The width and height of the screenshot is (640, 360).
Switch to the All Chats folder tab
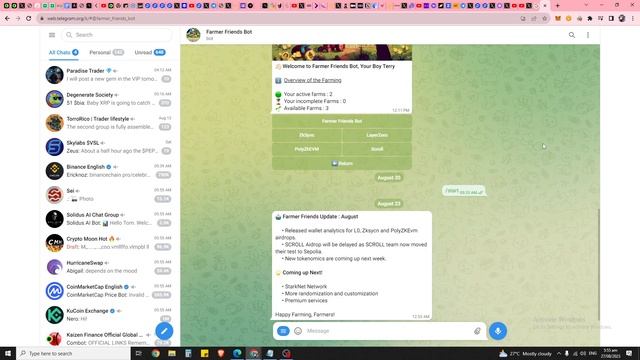tap(63, 52)
